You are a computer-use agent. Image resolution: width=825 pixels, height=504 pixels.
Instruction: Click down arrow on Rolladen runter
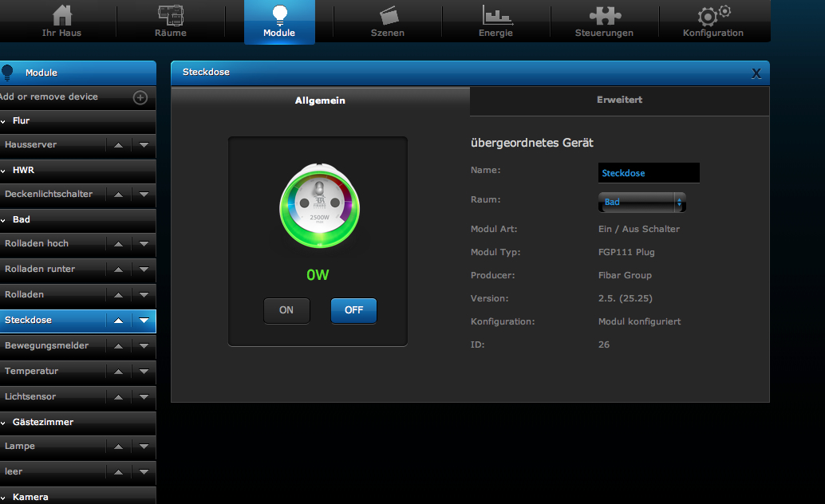point(144,270)
